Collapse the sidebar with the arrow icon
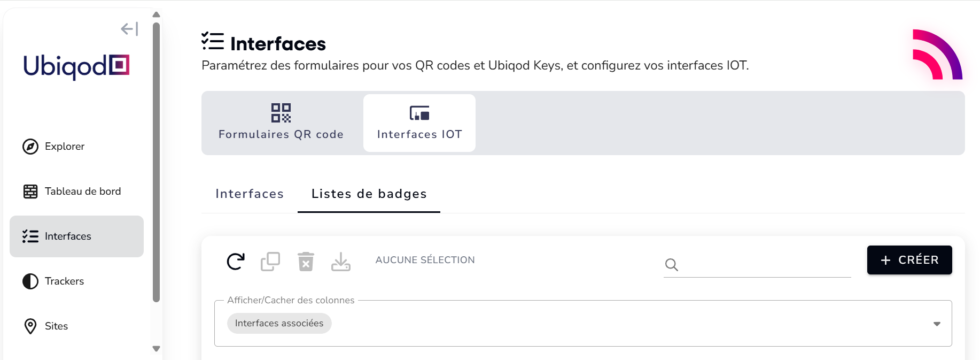This screenshot has width=980, height=360. click(x=129, y=29)
